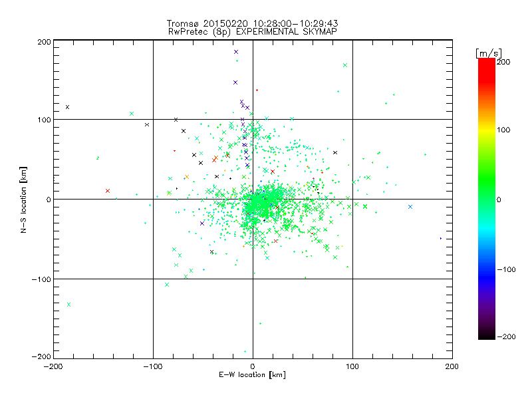Select the isolated blue cross near 160 km east
Viewport: 532px width, 399px height.
(410, 207)
